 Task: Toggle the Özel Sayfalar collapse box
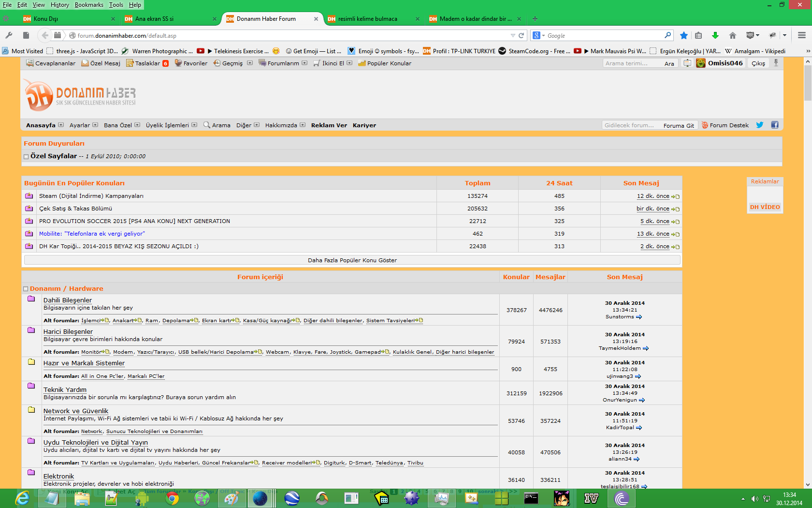(x=26, y=157)
